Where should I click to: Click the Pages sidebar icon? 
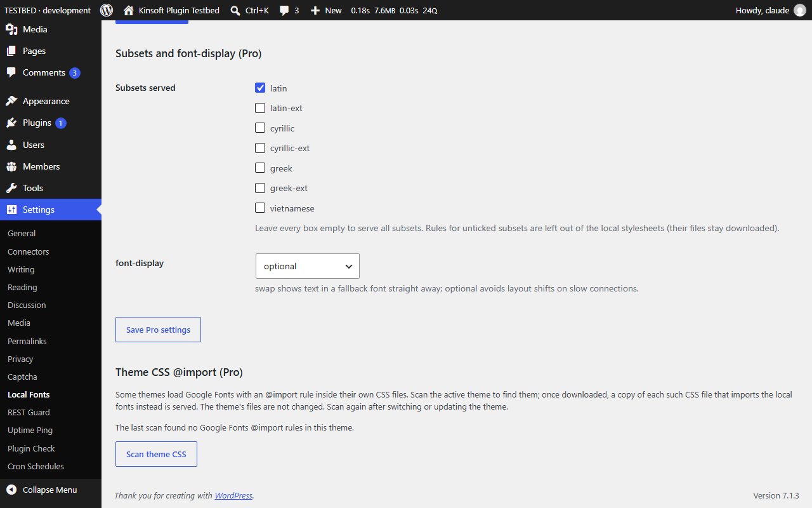coord(11,51)
